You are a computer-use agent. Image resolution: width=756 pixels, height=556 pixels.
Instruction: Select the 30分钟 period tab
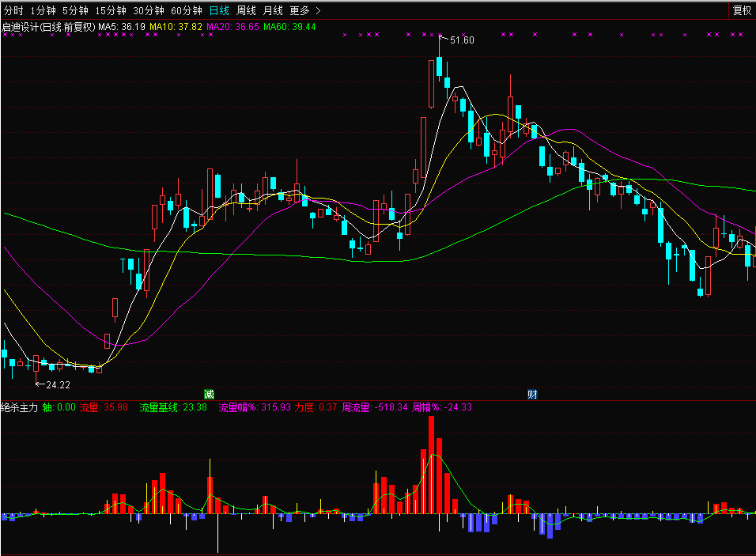[149, 10]
